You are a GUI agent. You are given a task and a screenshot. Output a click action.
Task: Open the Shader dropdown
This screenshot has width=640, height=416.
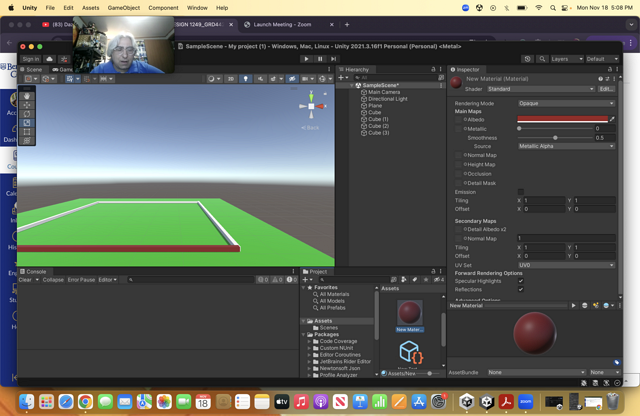(541, 89)
